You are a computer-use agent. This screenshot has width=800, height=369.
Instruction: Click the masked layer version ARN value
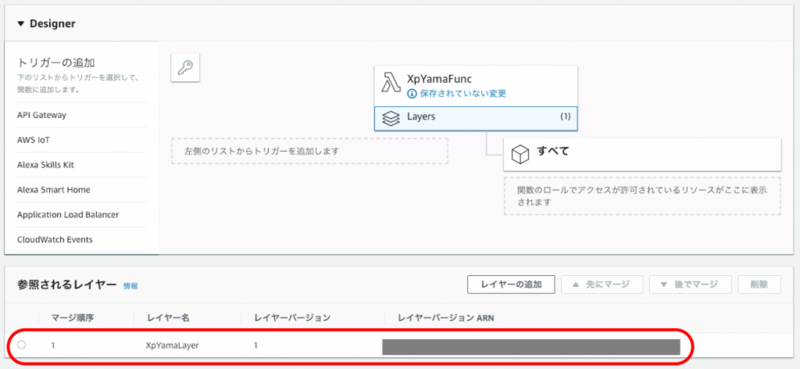531,347
